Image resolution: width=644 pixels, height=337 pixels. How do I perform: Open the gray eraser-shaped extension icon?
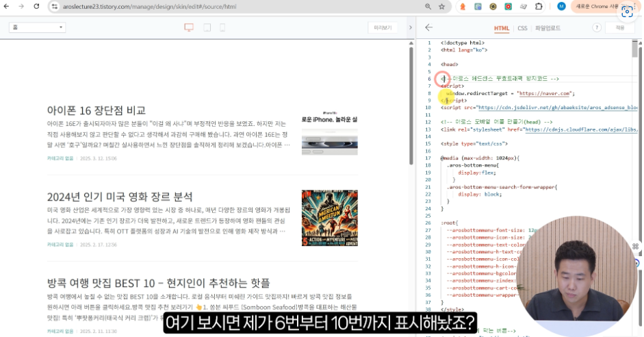524,7
